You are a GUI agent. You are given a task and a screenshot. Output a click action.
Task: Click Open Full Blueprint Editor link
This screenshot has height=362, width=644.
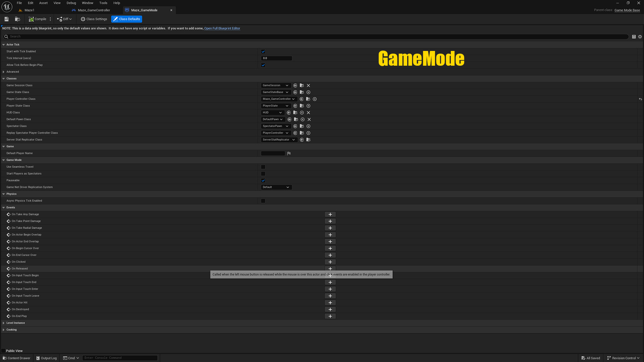point(222,28)
